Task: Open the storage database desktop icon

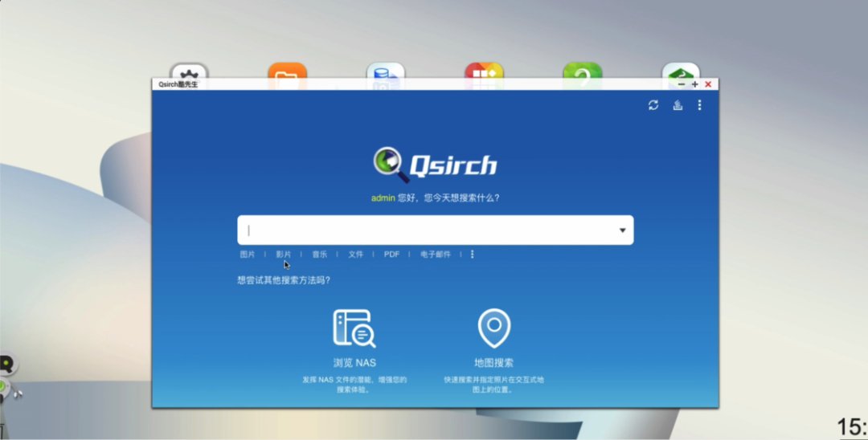Action: pos(385,70)
